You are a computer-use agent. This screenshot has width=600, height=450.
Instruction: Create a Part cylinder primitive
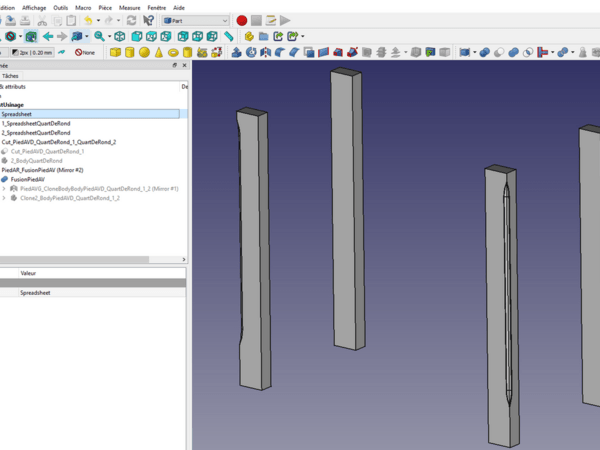[x=132, y=52]
